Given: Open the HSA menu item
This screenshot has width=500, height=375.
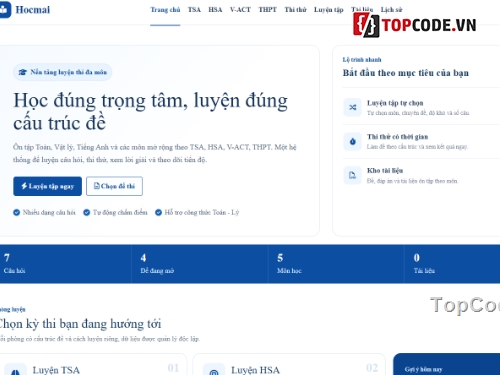Looking at the screenshot, I should (215, 10).
